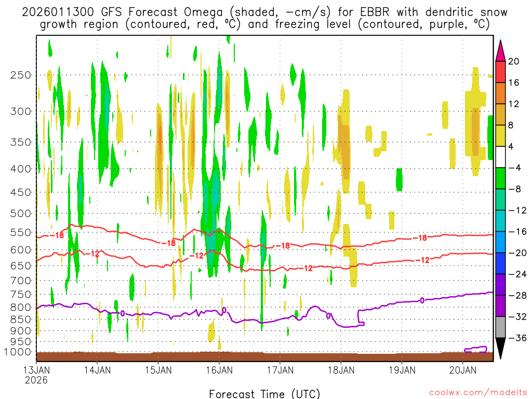
Task: Click the 19JAN time axis label
Action: click(x=402, y=370)
